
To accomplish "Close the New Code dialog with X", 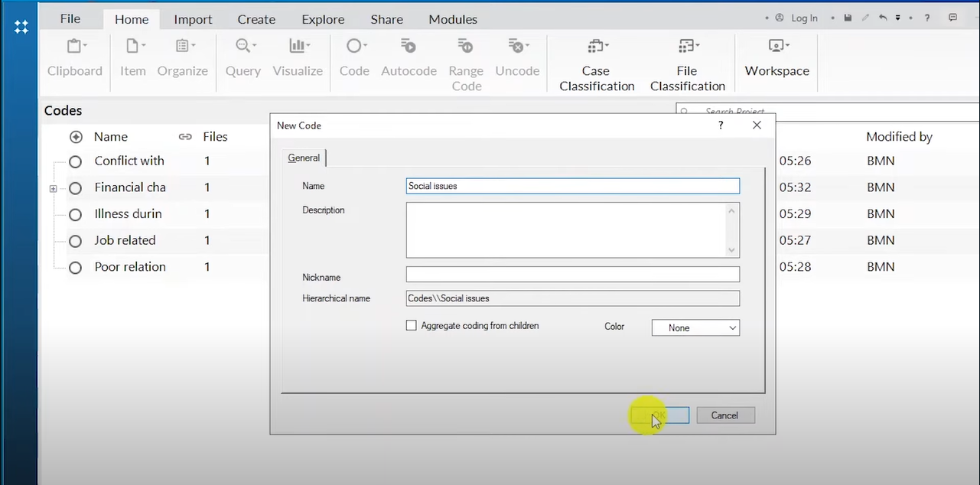I will [x=757, y=125].
